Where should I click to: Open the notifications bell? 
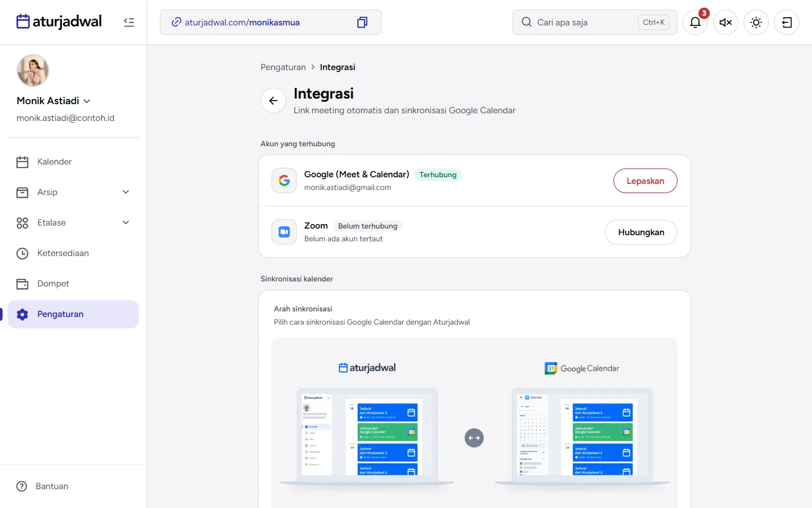[x=695, y=22]
